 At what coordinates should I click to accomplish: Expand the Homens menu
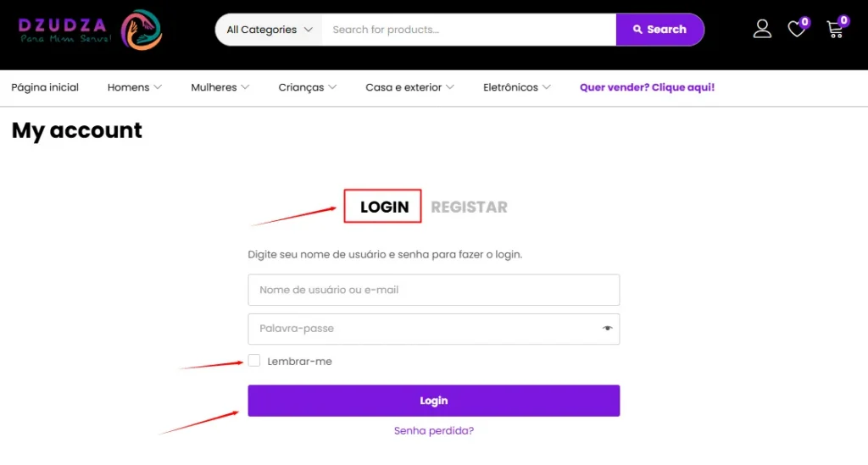click(x=135, y=87)
